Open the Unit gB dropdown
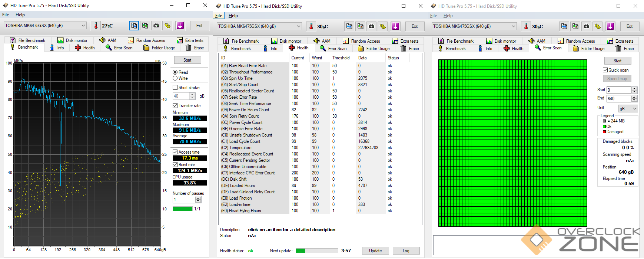 pos(628,109)
